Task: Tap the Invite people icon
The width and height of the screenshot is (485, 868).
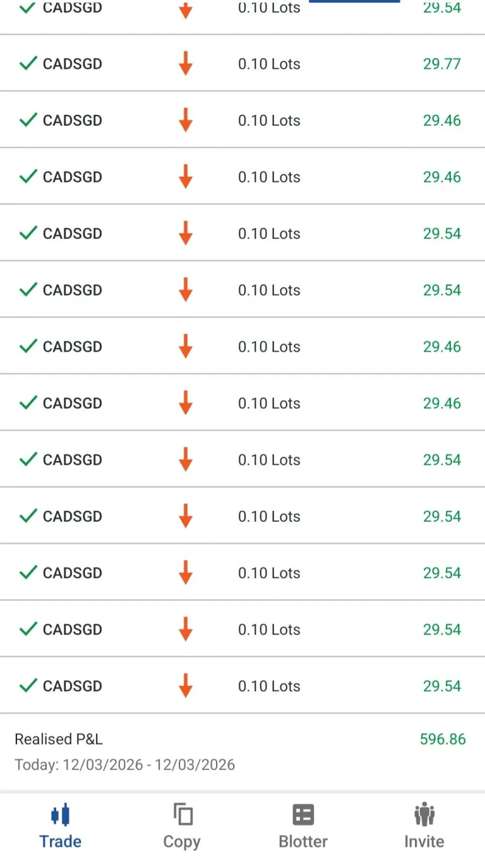Action: point(424,815)
